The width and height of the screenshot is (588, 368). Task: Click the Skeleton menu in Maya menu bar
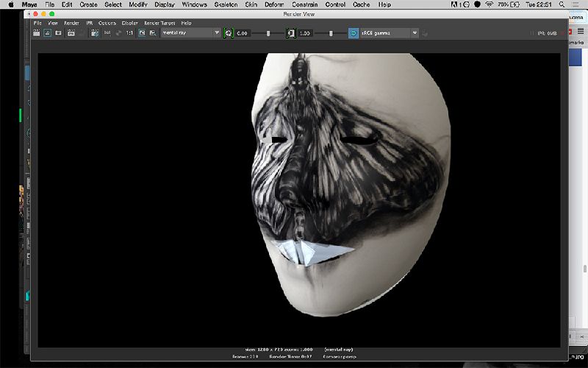[x=226, y=4]
